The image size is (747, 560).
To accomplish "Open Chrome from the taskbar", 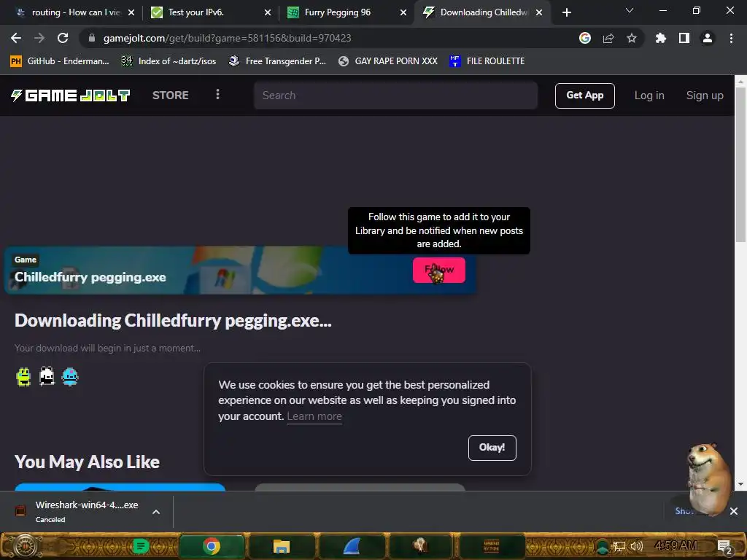I will click(212, 545).
